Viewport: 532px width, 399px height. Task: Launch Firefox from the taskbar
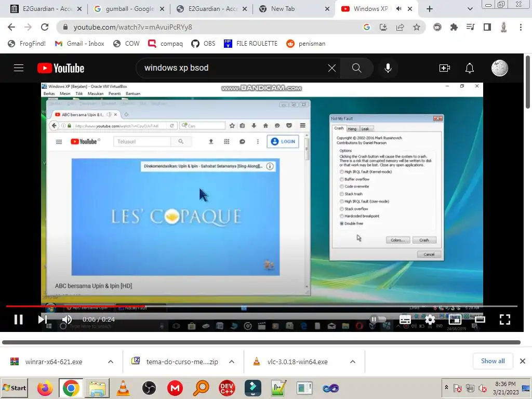point(45,388)
